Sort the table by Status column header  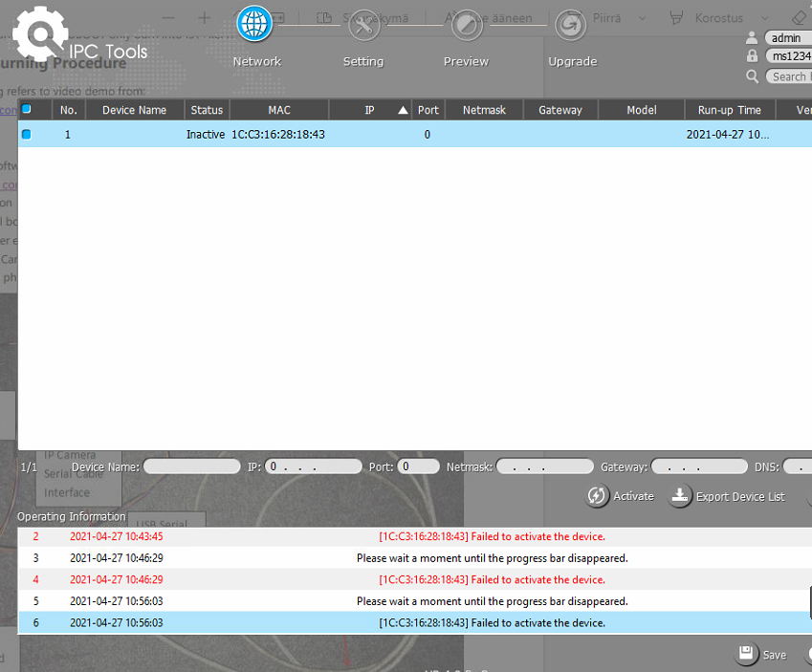tap(207, 110)
